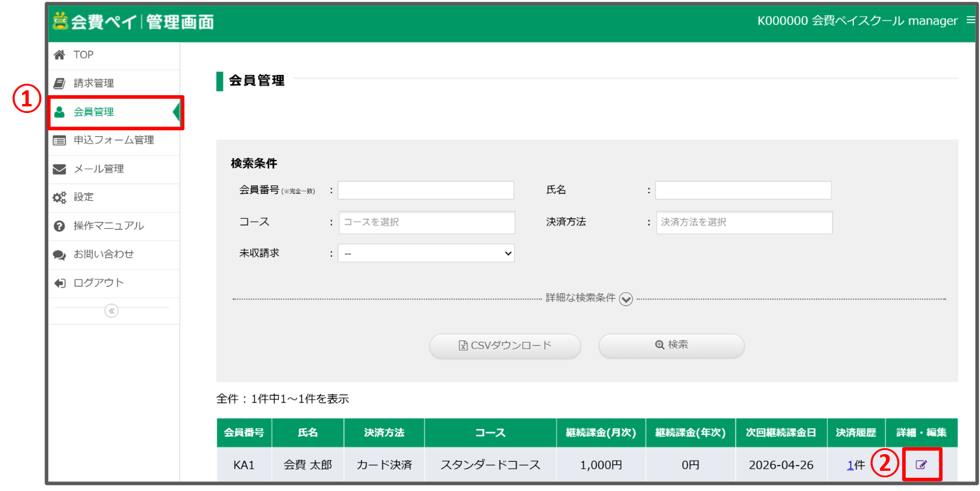Click the 検索条件 heading
The image size is (980, 491).
[254, 163]
